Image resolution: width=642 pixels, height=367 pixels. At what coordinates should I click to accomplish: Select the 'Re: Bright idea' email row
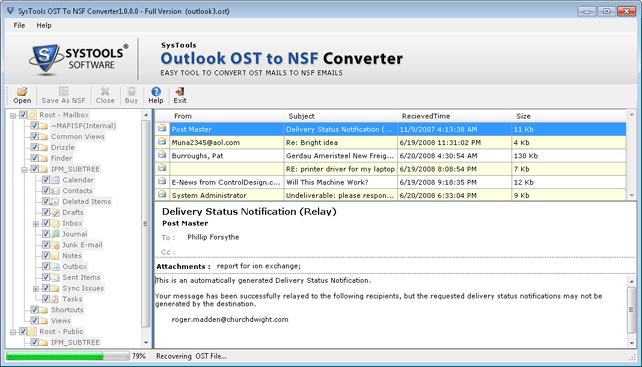pyautogui.click(x=391, y=142)
